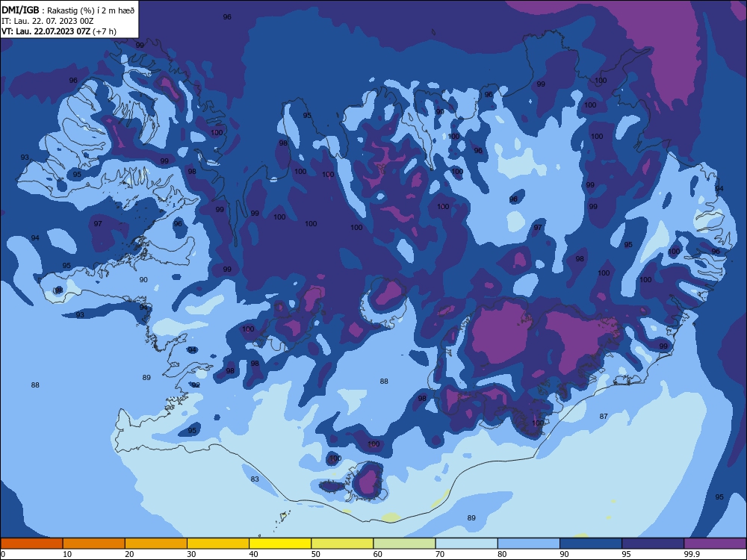Click the medium blue 90–95 legend swatch

(x=591, y=544)
